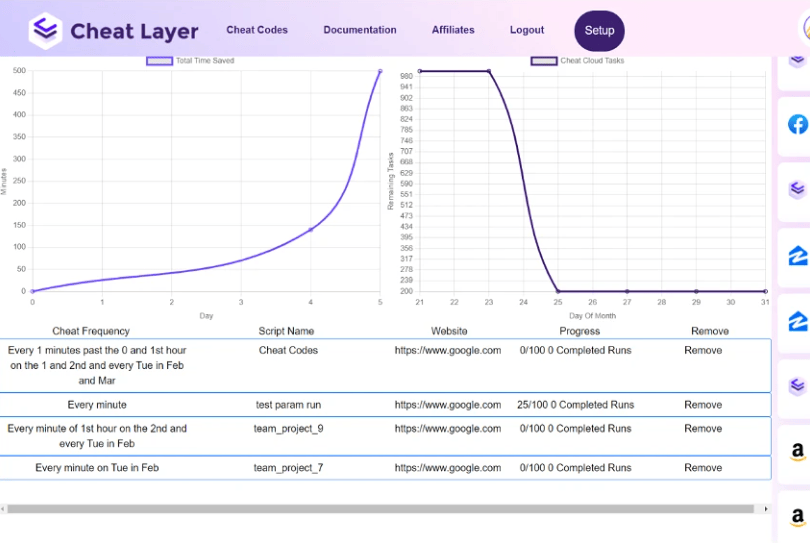This screenshot has width=810, height=543.
Task: Open google.com link in Cheat Codes row
Action: pyautogui.click(x=448, y=350)
